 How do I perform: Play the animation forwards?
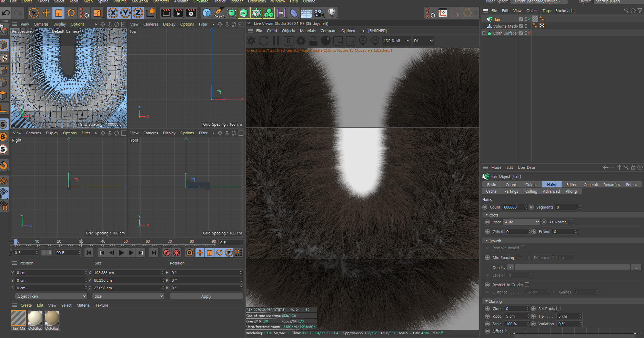click(121, 253)
